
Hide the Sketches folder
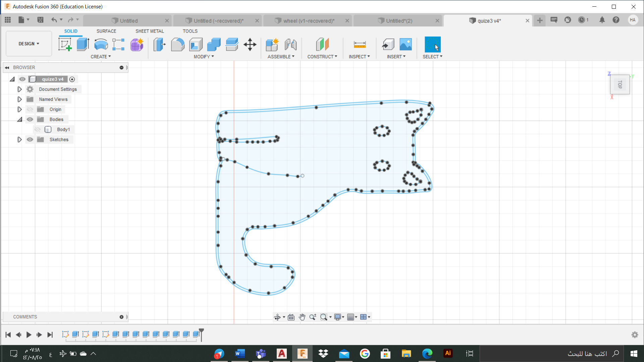click(30, 139)
